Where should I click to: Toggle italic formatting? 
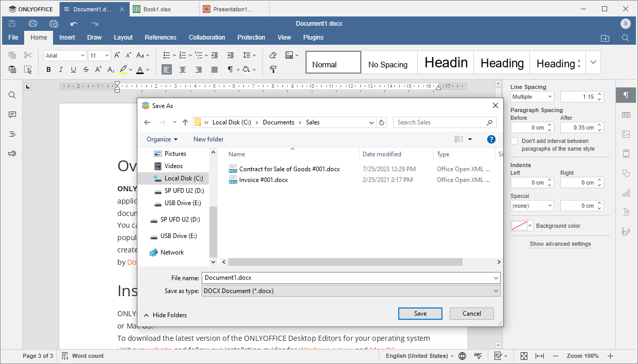point(60,69)
